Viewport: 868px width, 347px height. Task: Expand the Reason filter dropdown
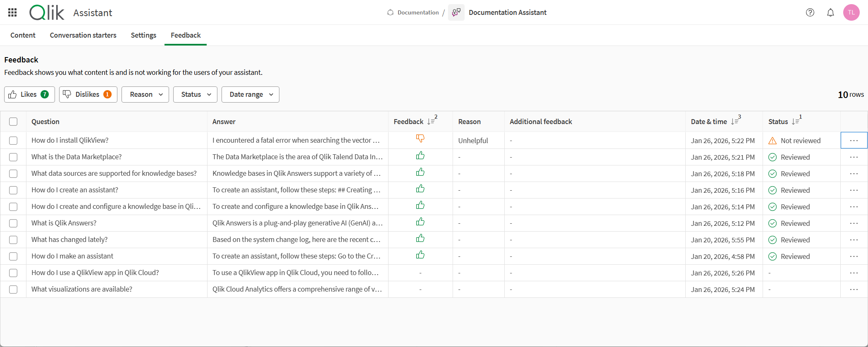coord(145,94)
